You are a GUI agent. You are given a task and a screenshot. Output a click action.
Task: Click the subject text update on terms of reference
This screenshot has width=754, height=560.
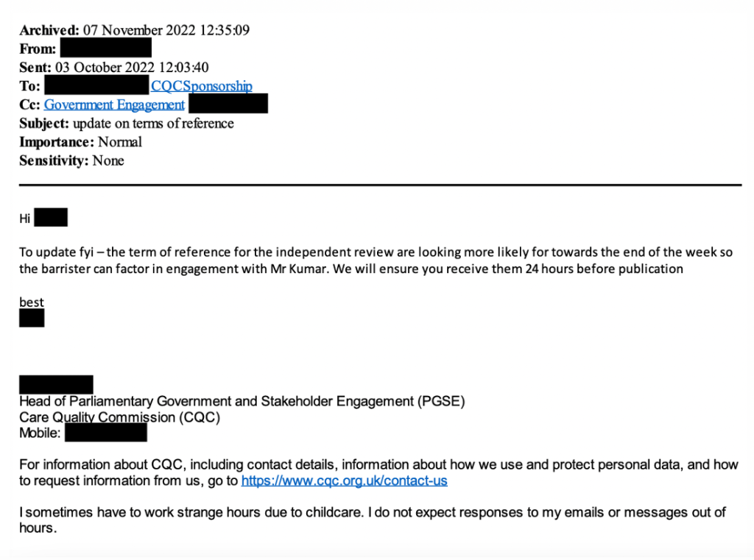pos(153,124)
